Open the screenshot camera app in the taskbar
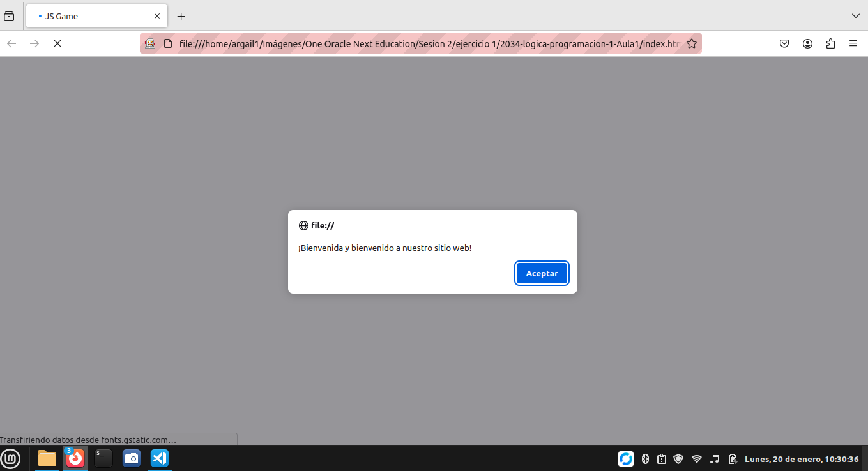868x471 pixels. click(132, 458)
